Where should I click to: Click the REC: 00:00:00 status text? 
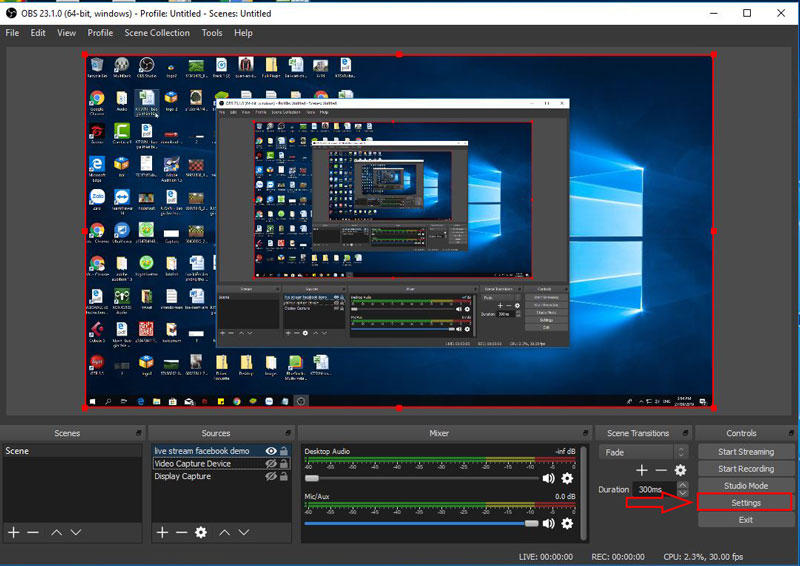618,557
